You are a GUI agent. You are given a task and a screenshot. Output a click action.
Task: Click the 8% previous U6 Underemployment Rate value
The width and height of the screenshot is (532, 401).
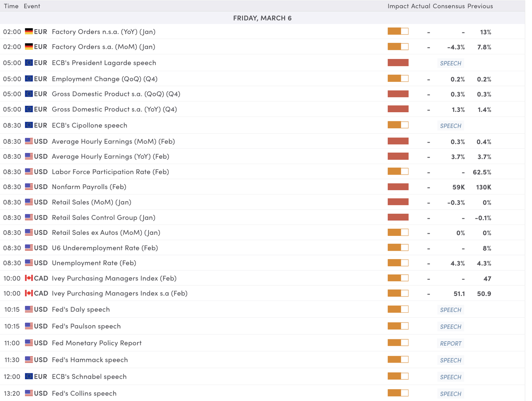tap(487, 248)
